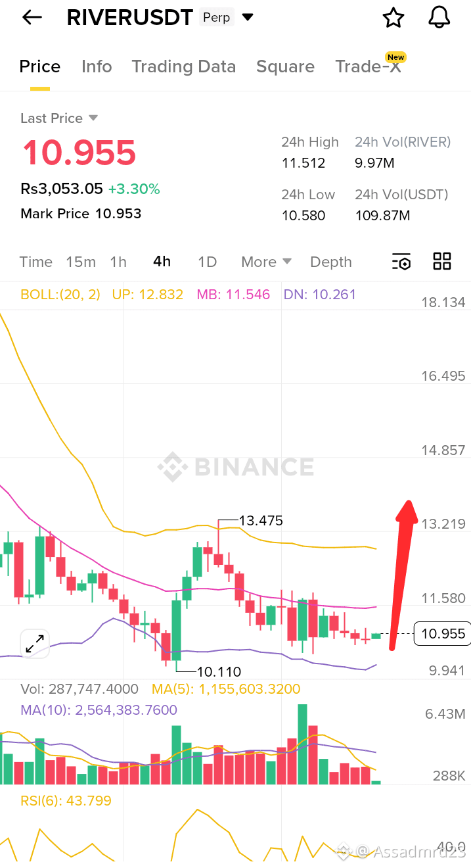Open the Square tab
The image size is (471, 868).
pos(285,66)
